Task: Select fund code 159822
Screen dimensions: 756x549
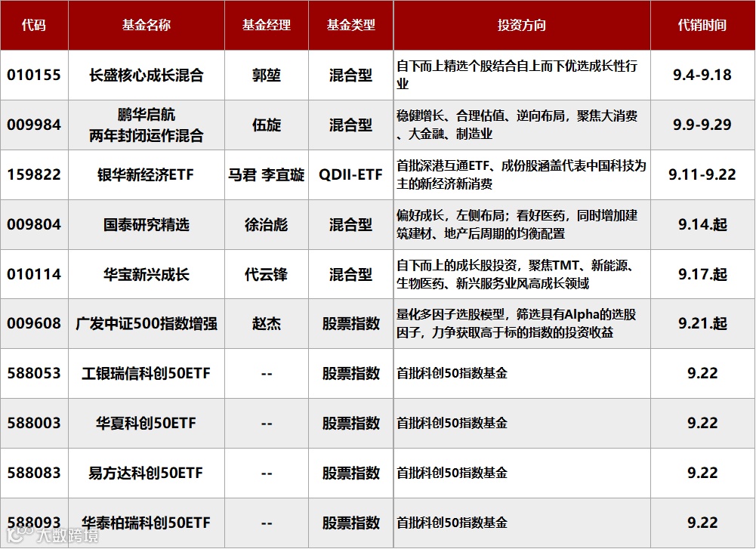Action: coord(34,174)
